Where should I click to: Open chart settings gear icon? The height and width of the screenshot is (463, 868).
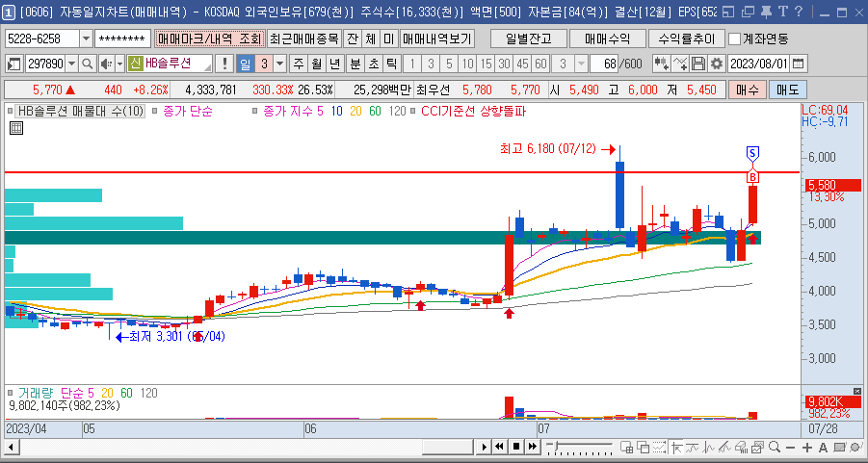717,64
